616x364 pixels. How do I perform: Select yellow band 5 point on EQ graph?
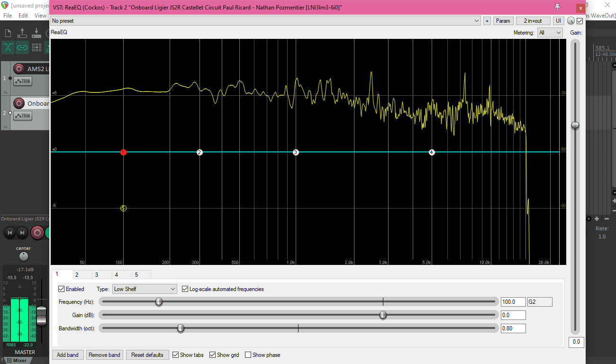123,208
